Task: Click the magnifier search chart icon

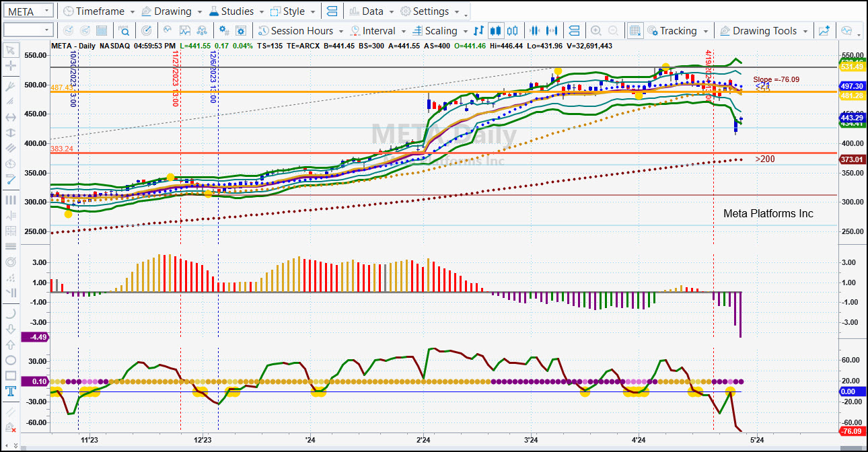Action: (x=124, y=31)
